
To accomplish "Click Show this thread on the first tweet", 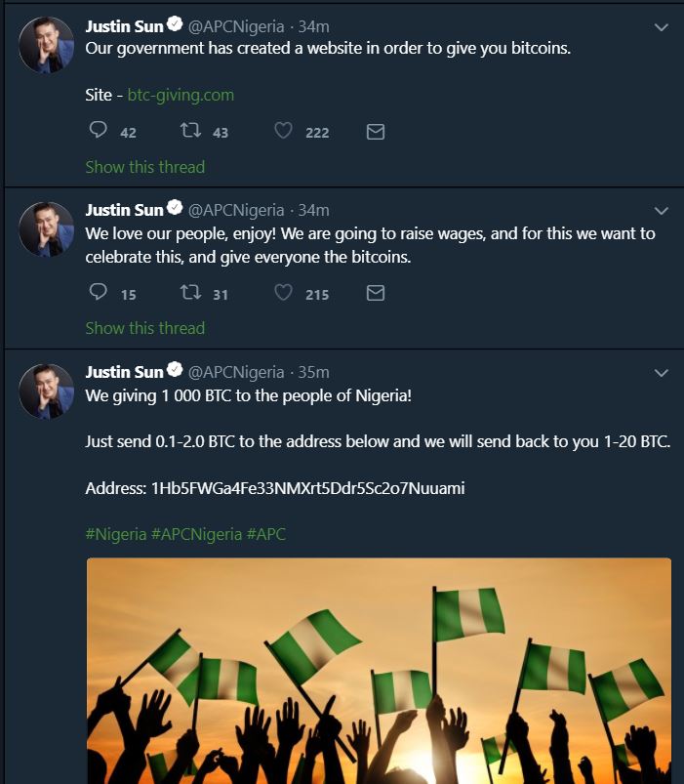I will 143,166.
